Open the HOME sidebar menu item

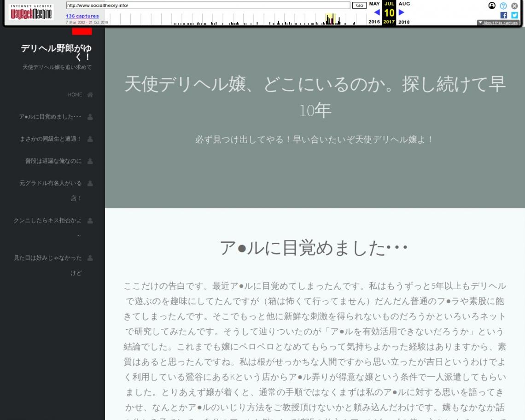pyautogui.click(x=75, y=94)
